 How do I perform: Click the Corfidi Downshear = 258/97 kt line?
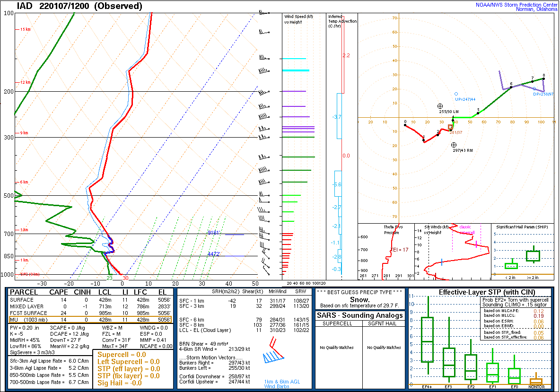click(215, 376)
